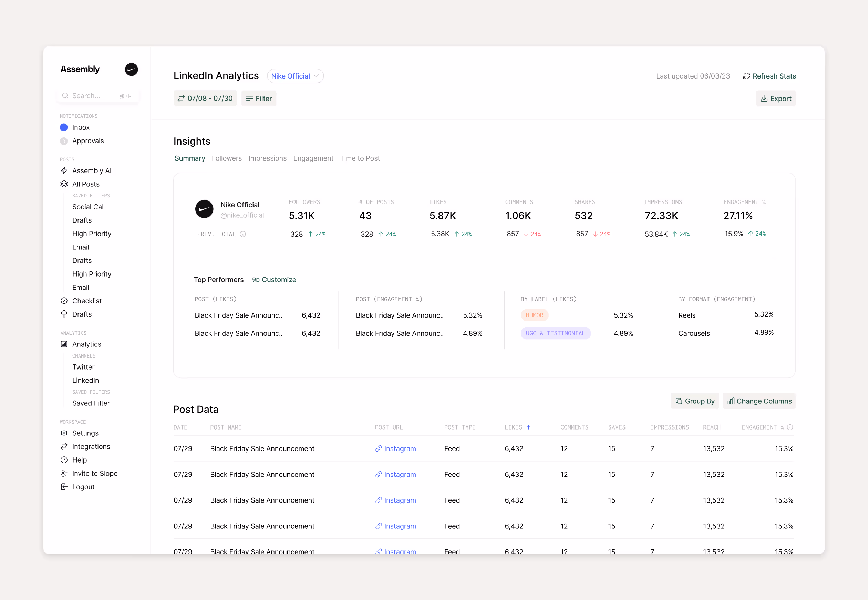868x600 pixels.
Task: Open the 07/08 - 07/30 date range picker
Action: pyautogui.click(x=205, y=99)
